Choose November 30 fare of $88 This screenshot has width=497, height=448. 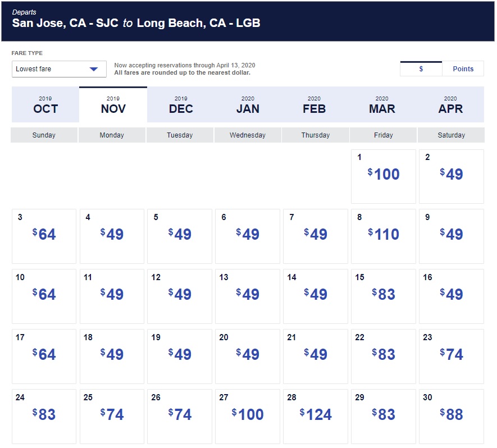[x=451, y=416]
